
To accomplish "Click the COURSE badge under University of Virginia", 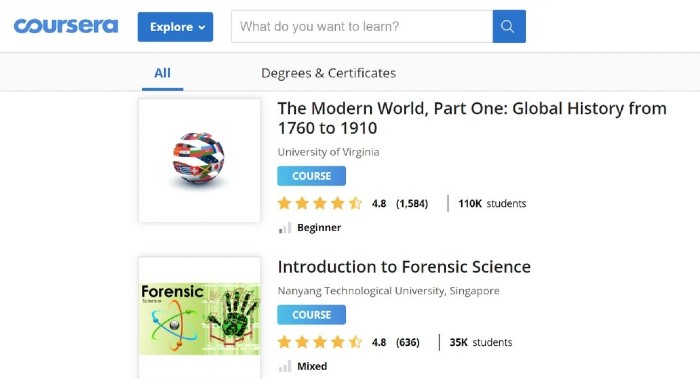I will coord(311,176).
